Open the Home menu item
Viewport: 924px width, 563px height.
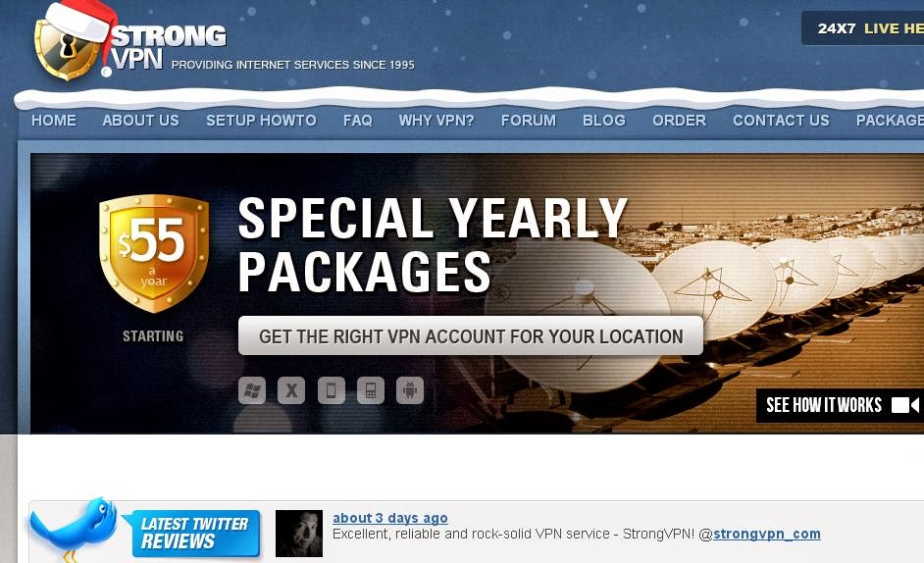point(54,121)
